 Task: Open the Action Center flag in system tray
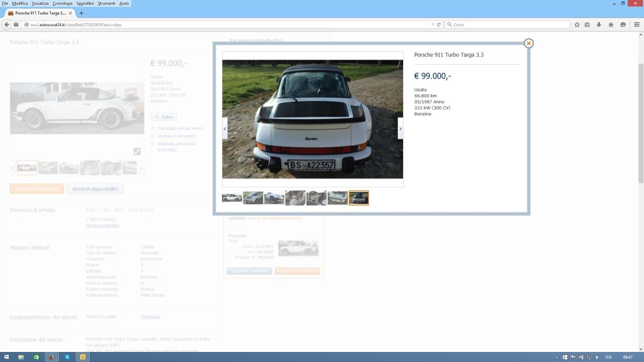pyautogui.click(x=573, y=358)
